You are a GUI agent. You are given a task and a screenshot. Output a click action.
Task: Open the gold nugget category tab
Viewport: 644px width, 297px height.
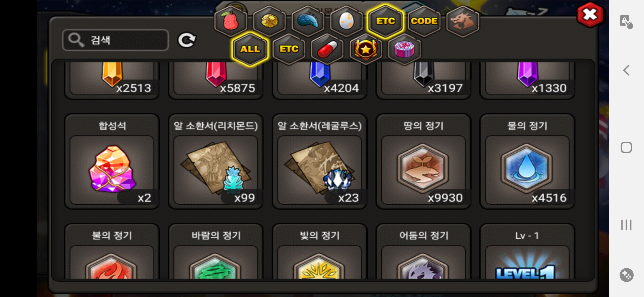(269, 21)
